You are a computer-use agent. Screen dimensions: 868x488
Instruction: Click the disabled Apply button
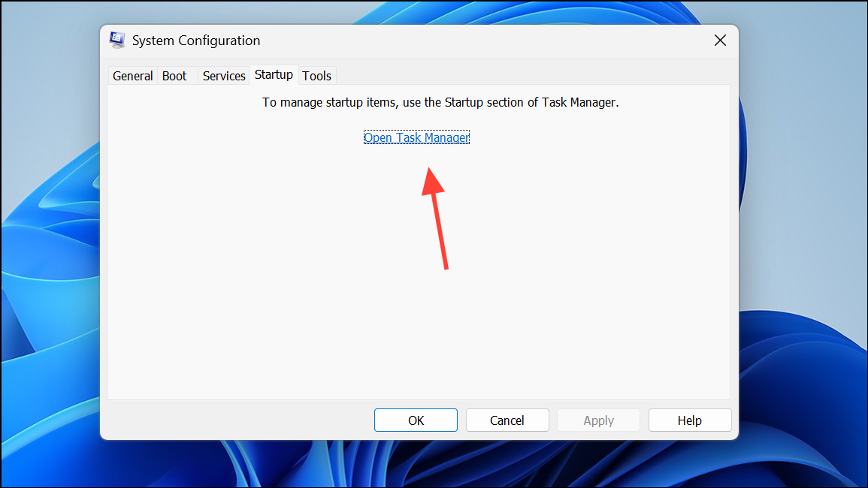tap(598, 420)
